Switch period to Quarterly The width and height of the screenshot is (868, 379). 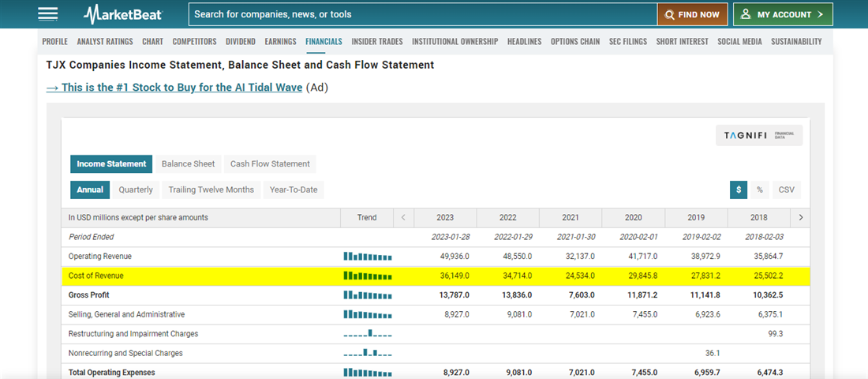point(136,189)
